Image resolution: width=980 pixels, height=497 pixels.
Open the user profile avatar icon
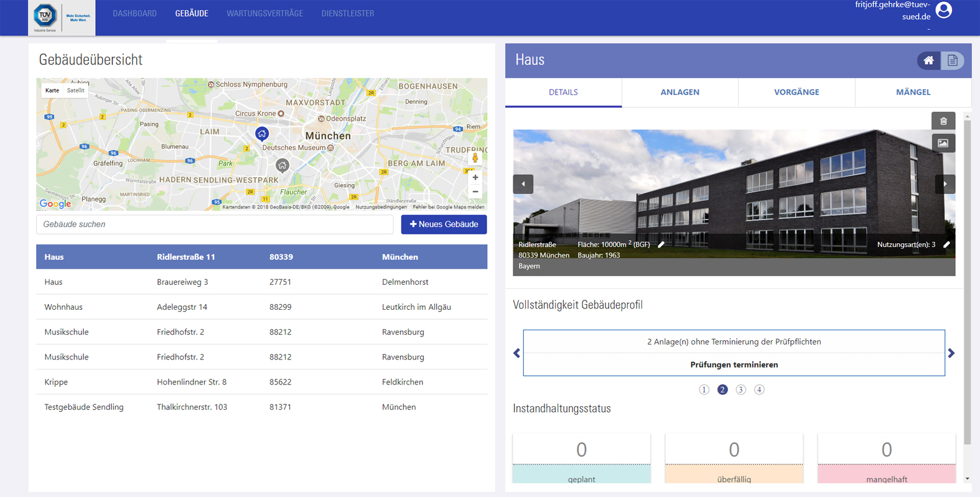[943, 11]
